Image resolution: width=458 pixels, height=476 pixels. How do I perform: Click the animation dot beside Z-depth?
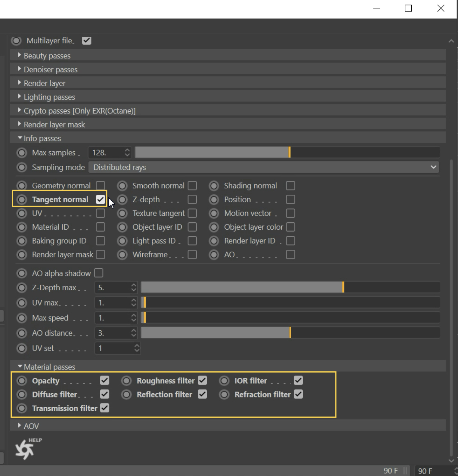pos(122,199)
